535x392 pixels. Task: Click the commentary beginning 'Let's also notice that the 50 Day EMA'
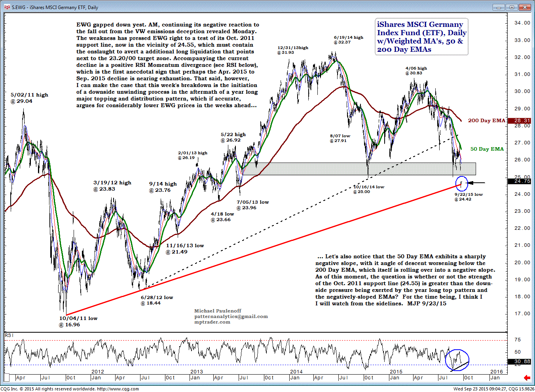405,280
